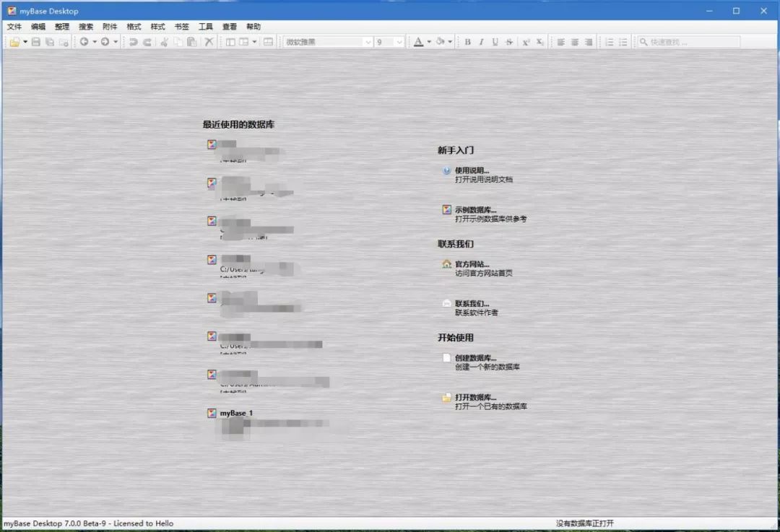Click the save all icon beside save
Image resolution: width=780 pixels, height=532 pixels.
point(50,43)
